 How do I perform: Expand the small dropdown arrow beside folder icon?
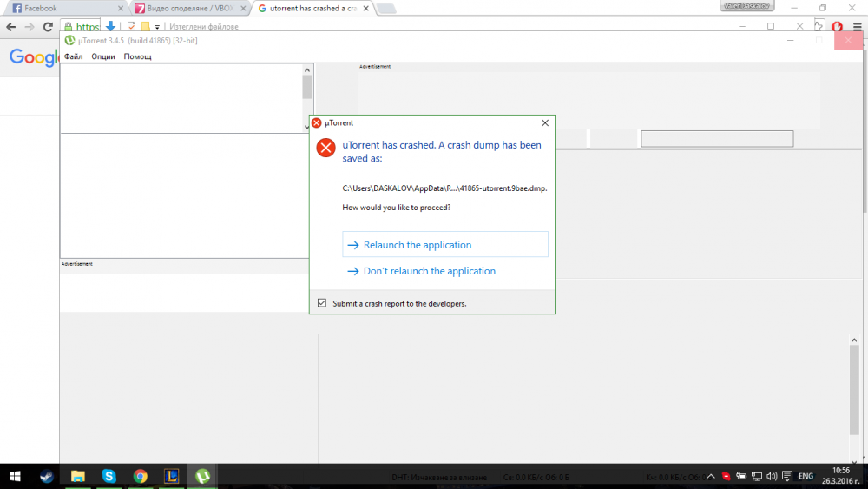click(157, 27)
